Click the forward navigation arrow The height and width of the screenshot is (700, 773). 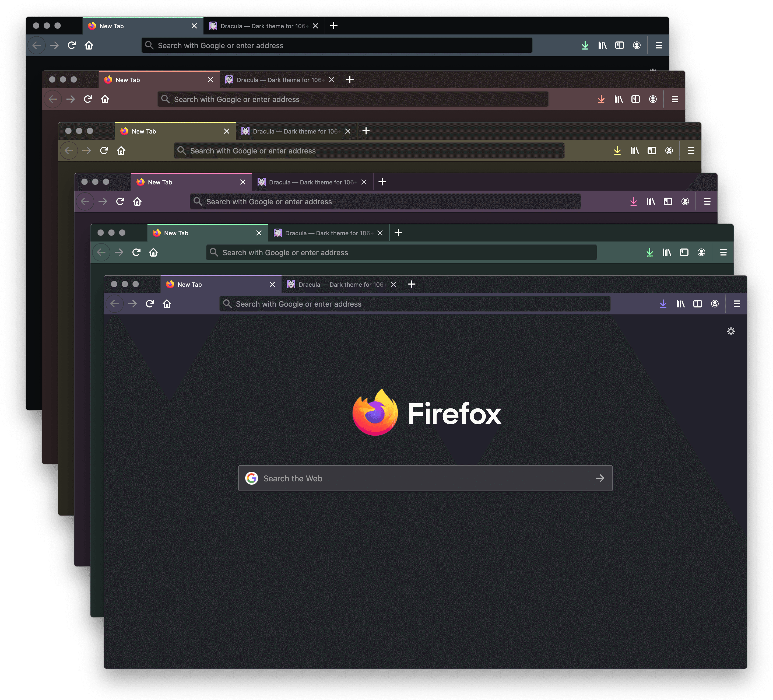(x=132, y=303)
